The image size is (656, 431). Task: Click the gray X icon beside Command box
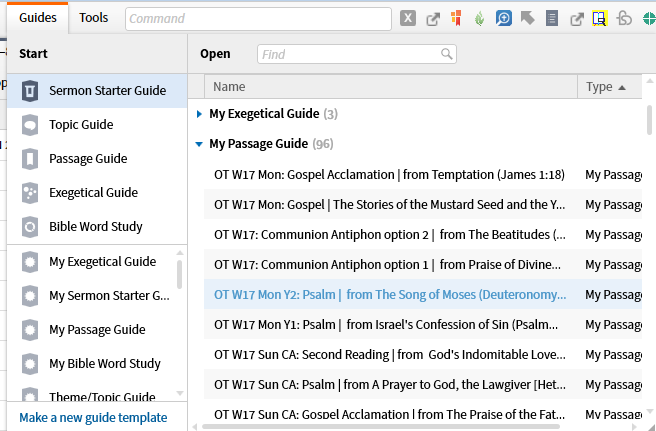tap(408, 18)
